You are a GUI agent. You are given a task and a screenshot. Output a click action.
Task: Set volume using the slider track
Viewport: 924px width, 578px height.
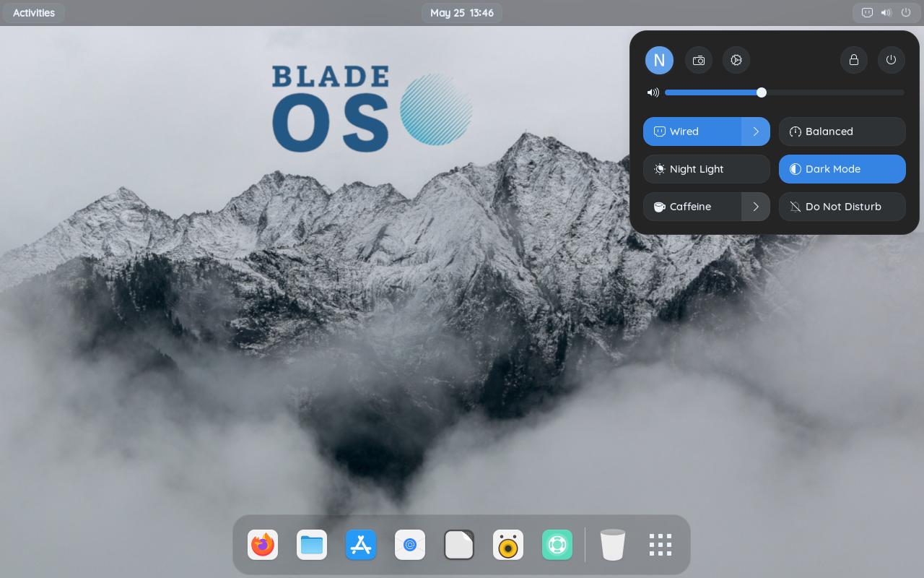click(785, 92)
